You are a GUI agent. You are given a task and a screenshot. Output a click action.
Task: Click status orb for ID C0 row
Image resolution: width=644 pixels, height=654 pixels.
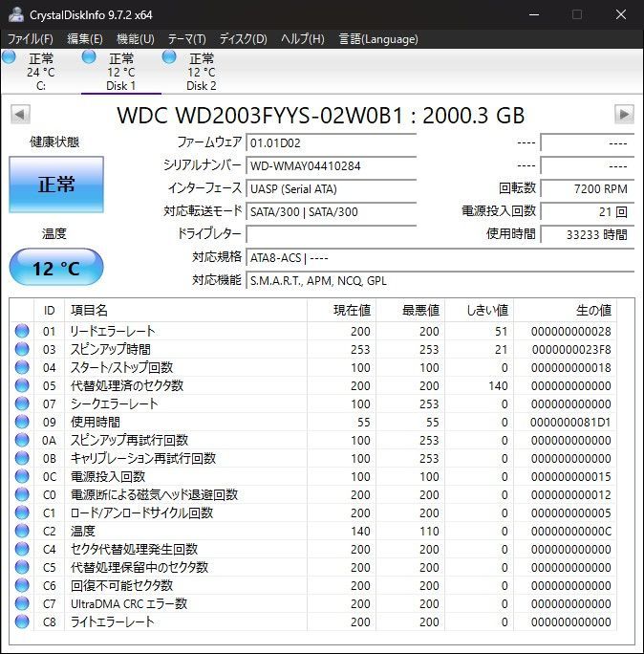(x=22, y=494)
